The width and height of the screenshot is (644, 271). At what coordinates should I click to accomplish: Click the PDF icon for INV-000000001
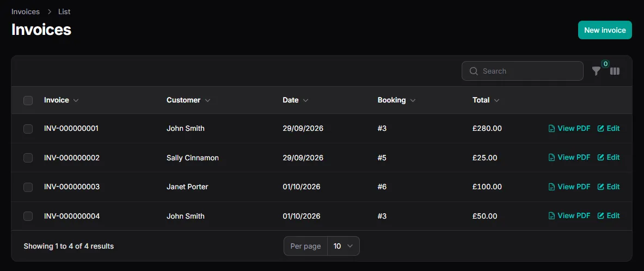(x=552, y=129)
